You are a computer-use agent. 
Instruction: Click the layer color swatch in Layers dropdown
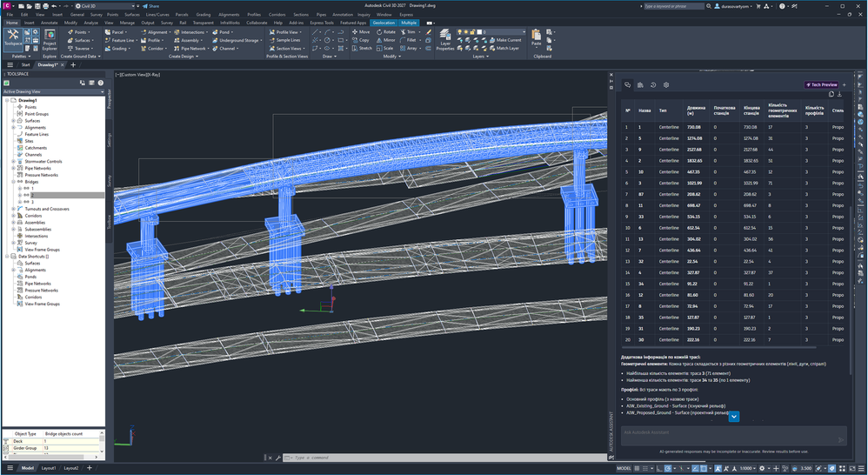pyautogui.click(x=480, y=32)
